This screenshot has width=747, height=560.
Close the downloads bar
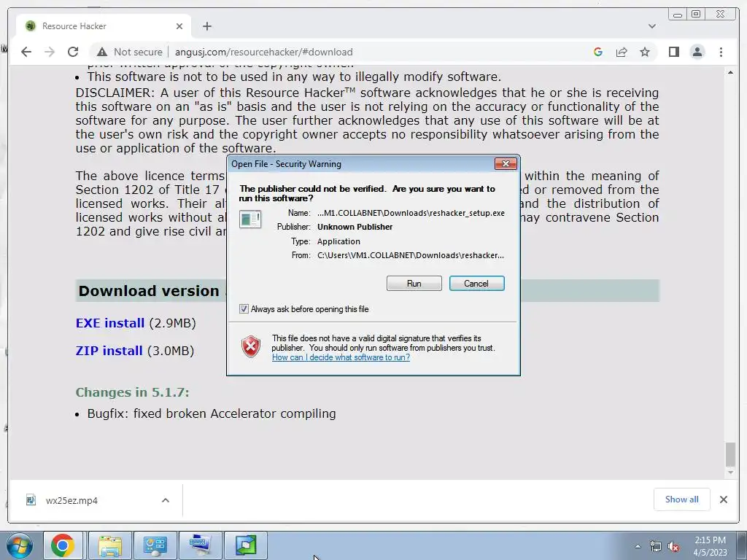pos(723,499)
